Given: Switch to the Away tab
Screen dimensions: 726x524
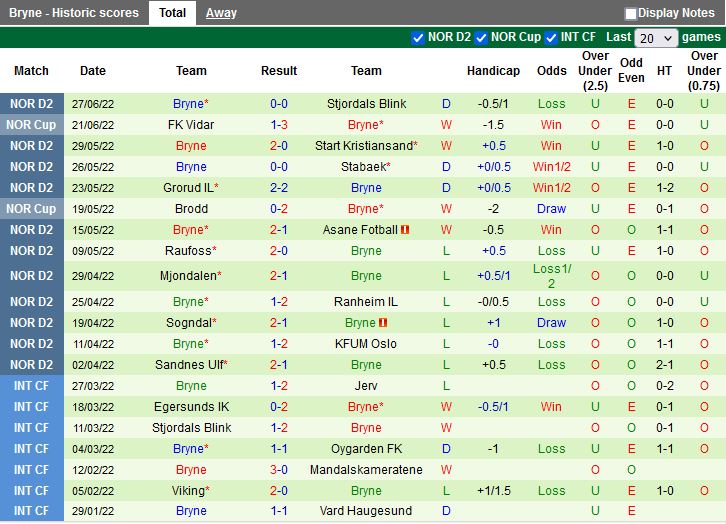Looking at the screenshot, I should coord(221,13).
